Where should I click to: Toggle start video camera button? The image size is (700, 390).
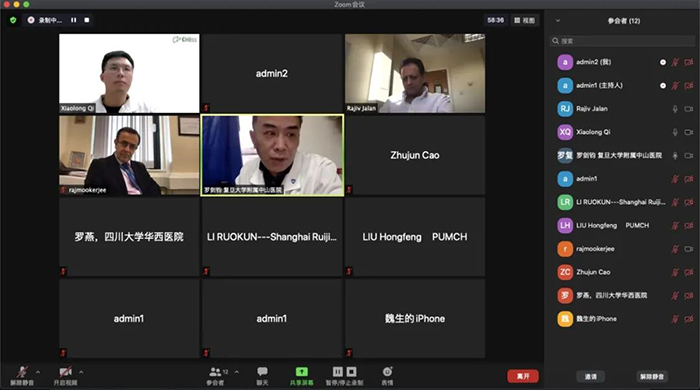(x=65, y=372)
